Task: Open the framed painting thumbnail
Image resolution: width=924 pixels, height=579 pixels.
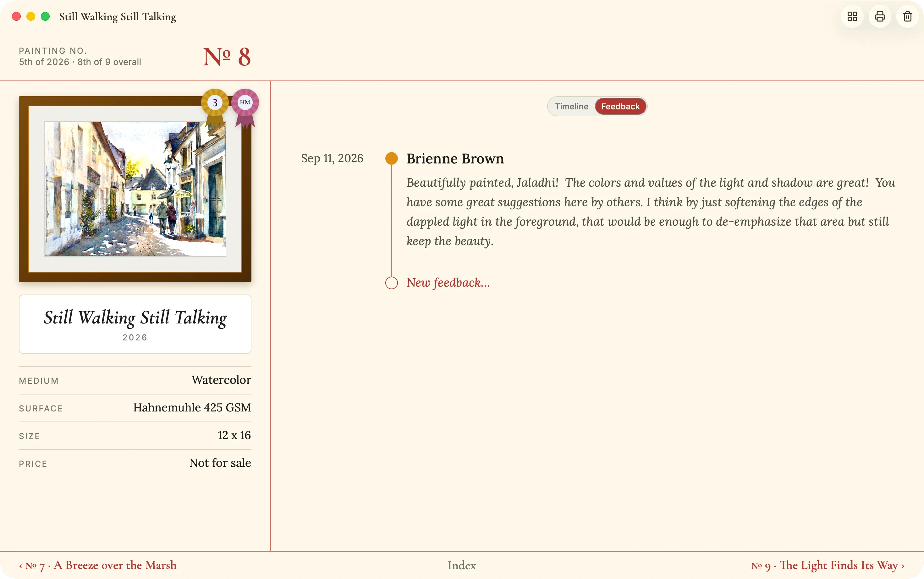Action: pos(135,189)
